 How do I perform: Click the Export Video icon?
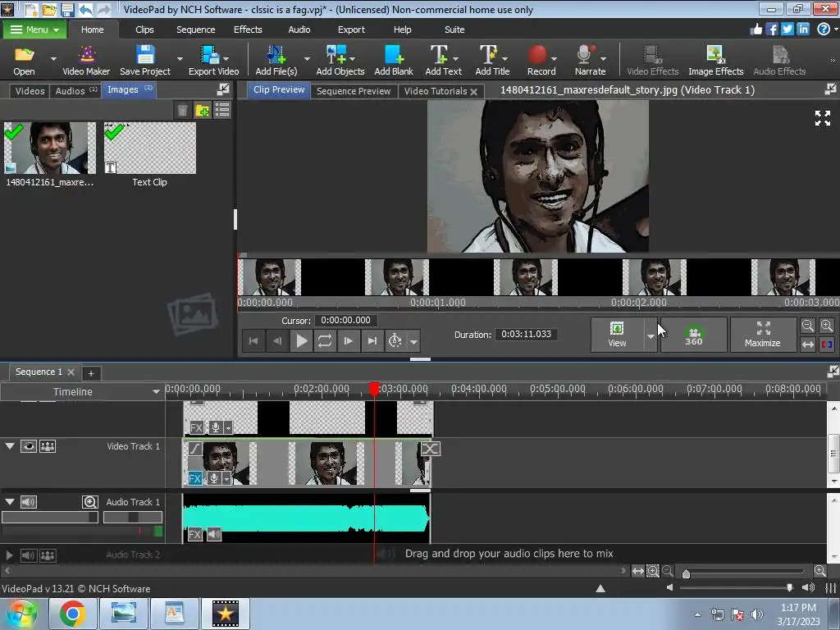pyautogui.click(x=213, y=61)
